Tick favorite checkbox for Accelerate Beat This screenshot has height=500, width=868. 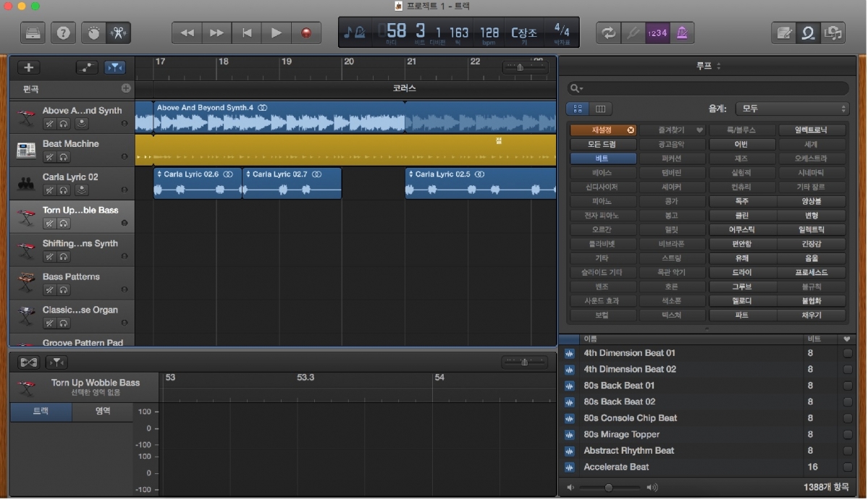847,467
